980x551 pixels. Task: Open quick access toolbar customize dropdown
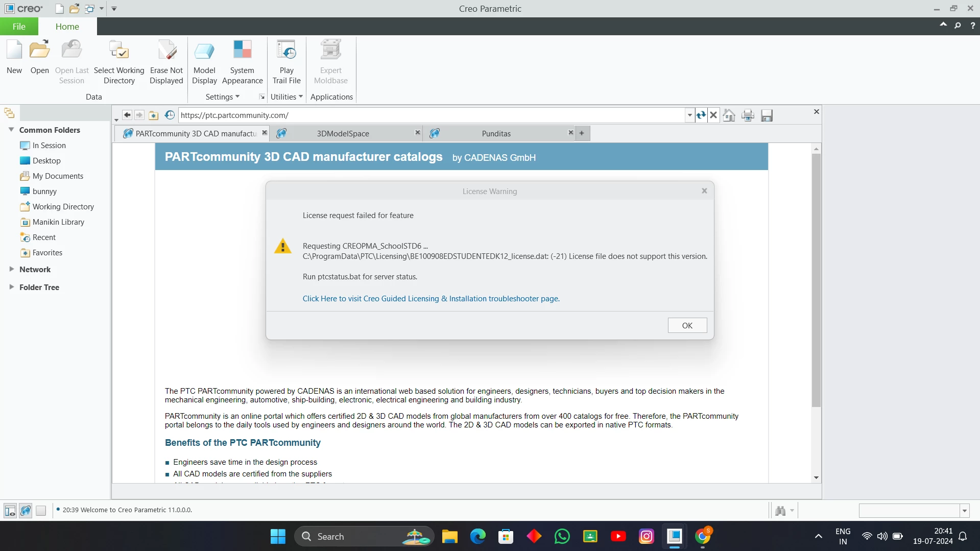pos(114,9)
